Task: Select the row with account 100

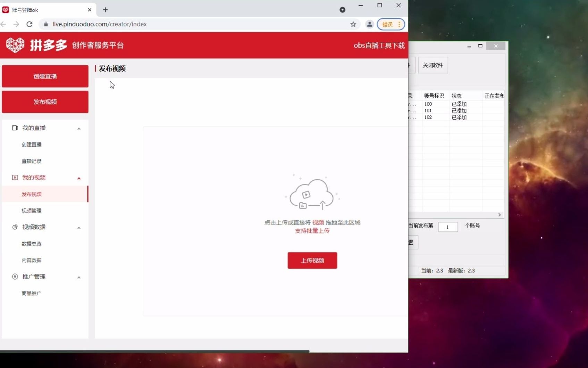Action: (x=456, y=104)
